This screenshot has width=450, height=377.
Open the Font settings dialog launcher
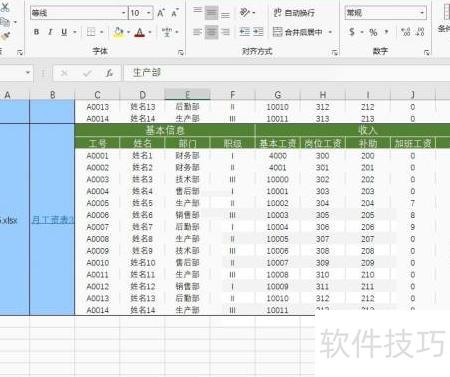[x=181, y=52]
